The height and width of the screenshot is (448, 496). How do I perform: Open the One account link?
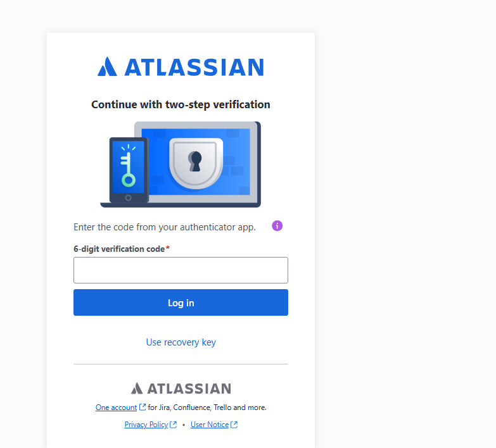click(x=116, y=408)
